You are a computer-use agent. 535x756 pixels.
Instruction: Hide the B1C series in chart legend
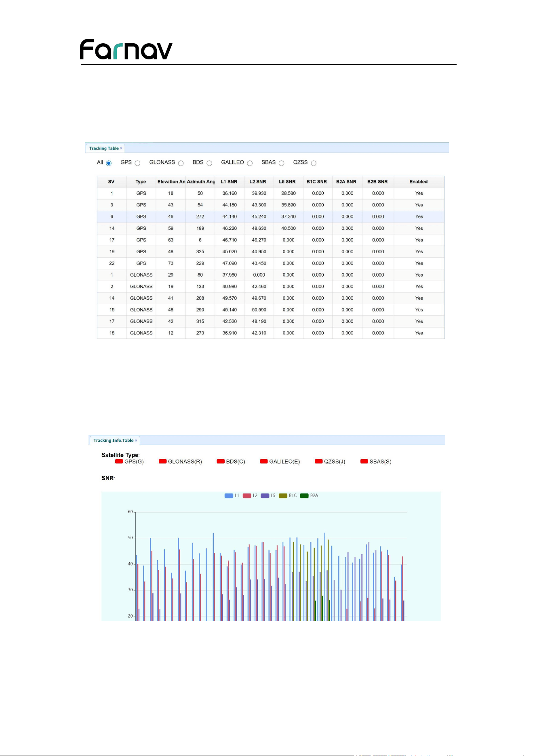288,496
